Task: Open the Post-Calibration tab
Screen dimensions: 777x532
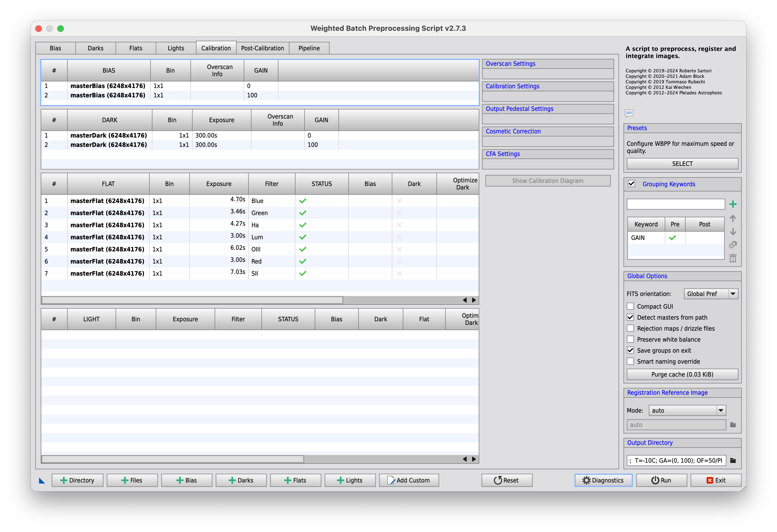Action: coord(262,48)
